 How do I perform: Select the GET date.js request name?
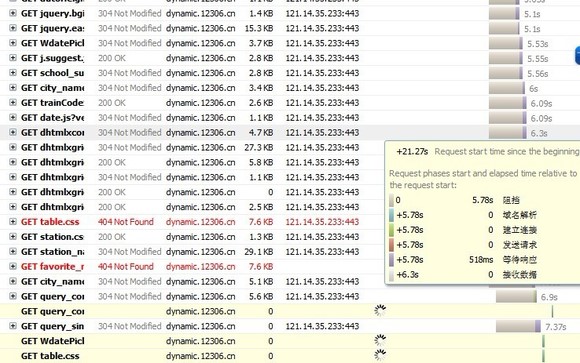[x=53, y=118]
